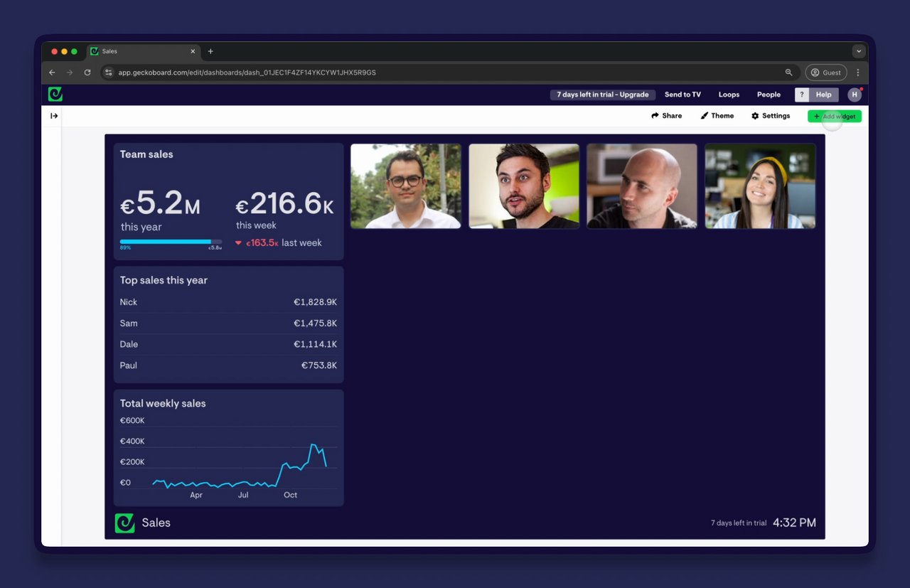Open dashboard Settings with the gear icon
The image size is (910, 588).
coord(771,116)
